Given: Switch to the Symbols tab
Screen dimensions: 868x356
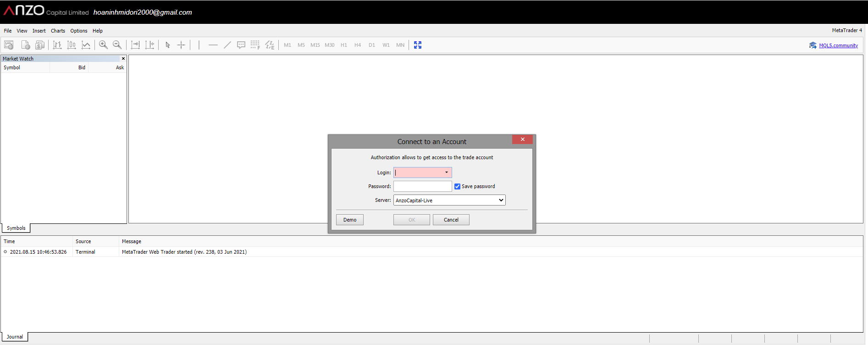Looking at the screenshot, I should tap(16, 228).
